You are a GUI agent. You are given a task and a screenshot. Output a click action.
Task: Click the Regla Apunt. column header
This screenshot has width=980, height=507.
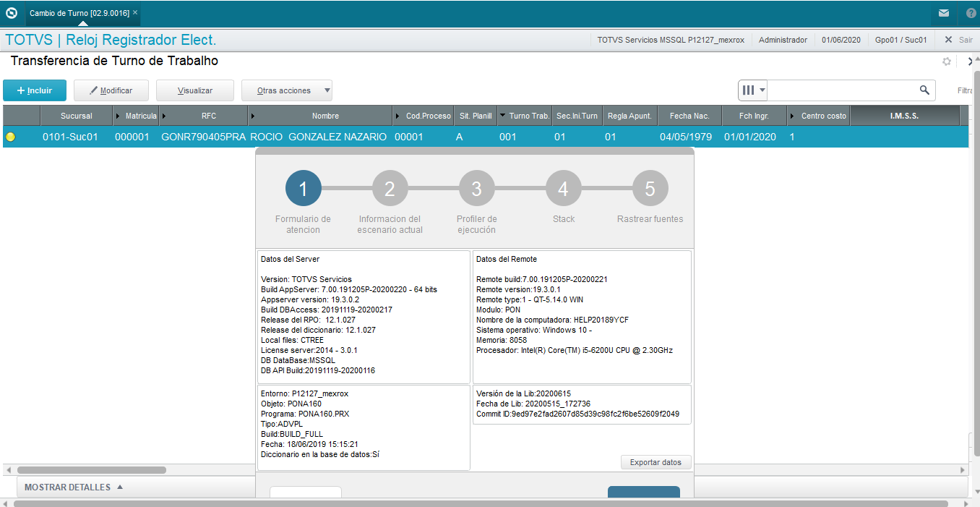tap(630, 116)
